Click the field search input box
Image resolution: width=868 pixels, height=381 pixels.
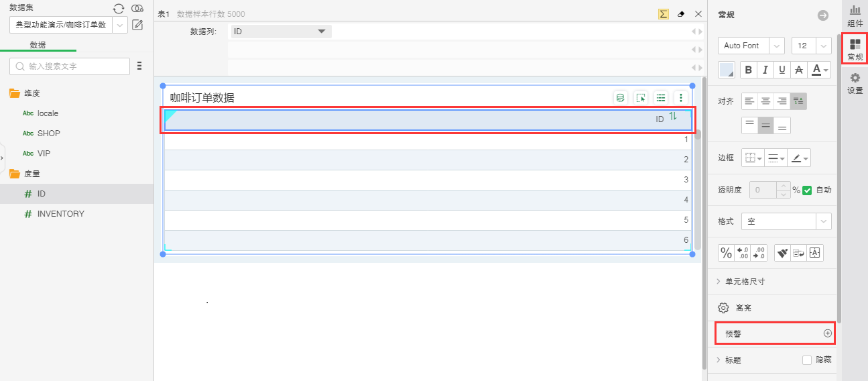(70, 66)
